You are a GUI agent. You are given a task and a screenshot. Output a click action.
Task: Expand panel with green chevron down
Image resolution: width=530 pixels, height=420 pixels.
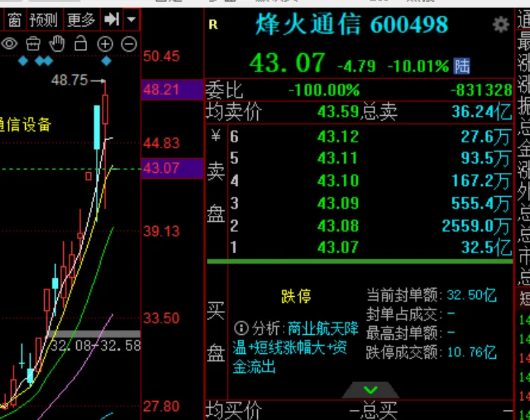click(x=371, y=390)
